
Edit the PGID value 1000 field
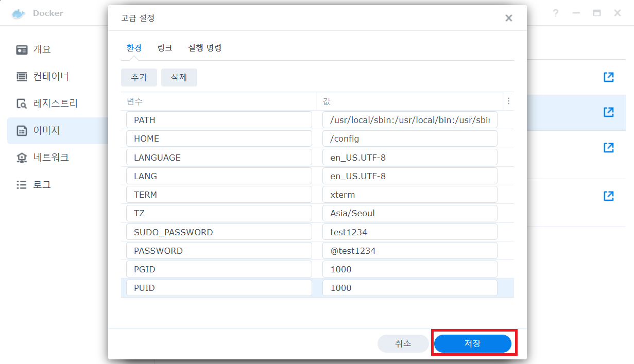(x=410, y=269)
